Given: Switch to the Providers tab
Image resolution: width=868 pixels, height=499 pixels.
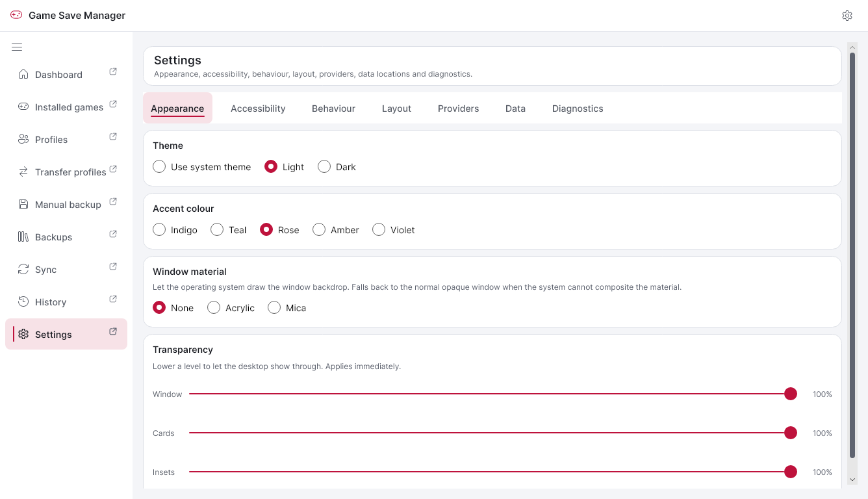Looking at the screenshot, I should tap(458, 109).
